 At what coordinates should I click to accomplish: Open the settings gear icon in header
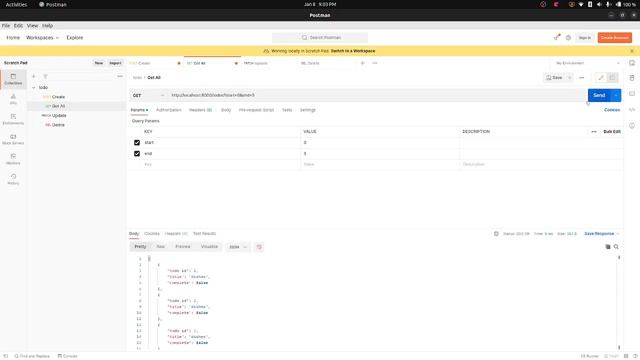coord(568,38)
